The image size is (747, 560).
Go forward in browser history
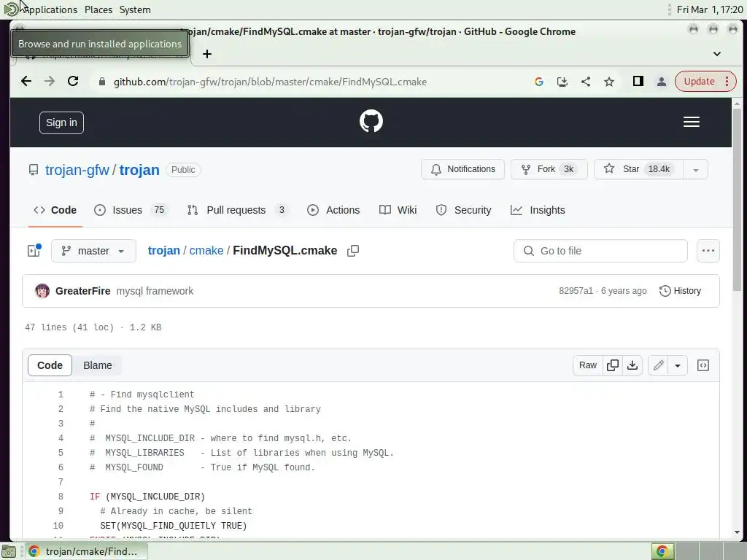coord(50,82)
